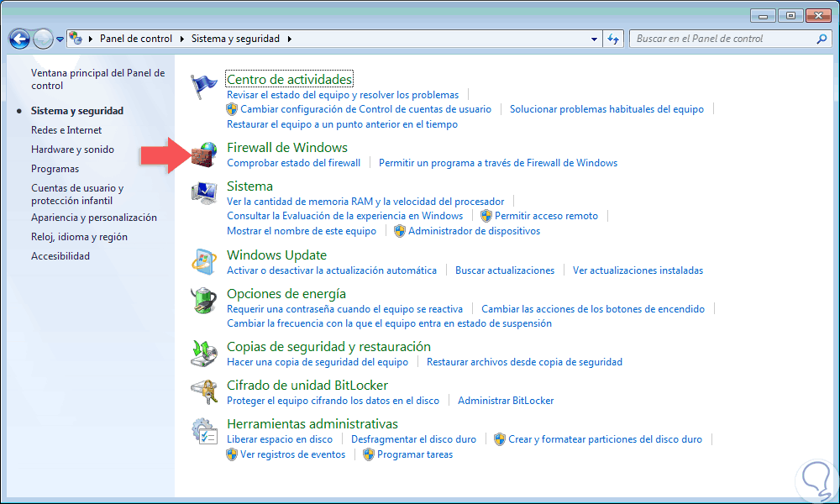This screenshot has width=840, height=504.
Task: Click Ver la cantidad de memoria RAM link
Action: (x=365, y=202)
